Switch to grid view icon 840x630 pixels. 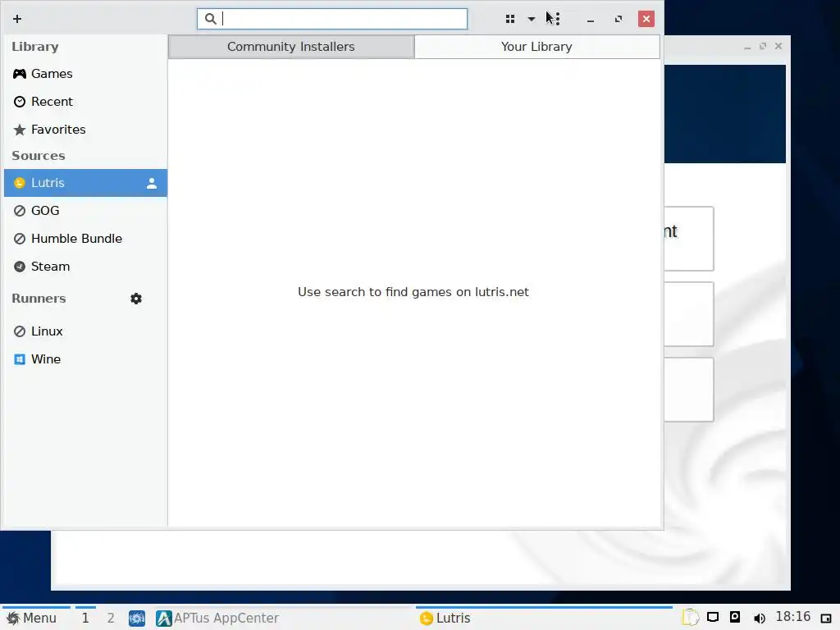(x=510, y=19)
